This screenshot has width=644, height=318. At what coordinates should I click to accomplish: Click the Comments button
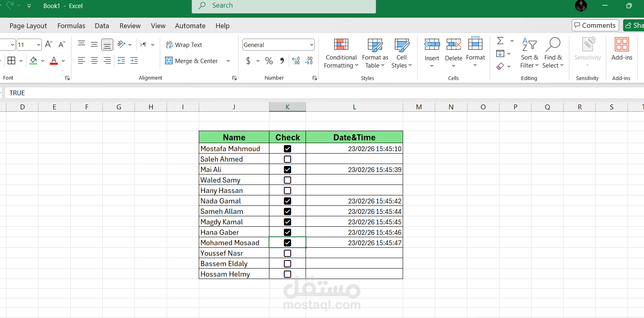tap(595, 25)
